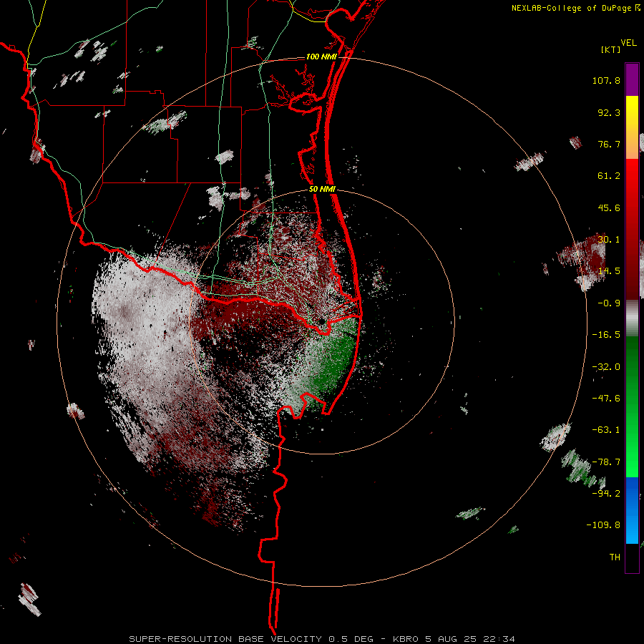Click the Super-Resolution Base Velocity caption text
This screenshot has height=644, width=644.
coord(321,639)
